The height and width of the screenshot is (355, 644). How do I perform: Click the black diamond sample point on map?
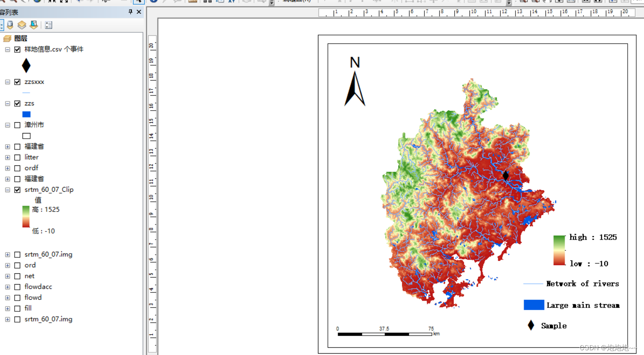pyautogui.click(x=506, y=175)
